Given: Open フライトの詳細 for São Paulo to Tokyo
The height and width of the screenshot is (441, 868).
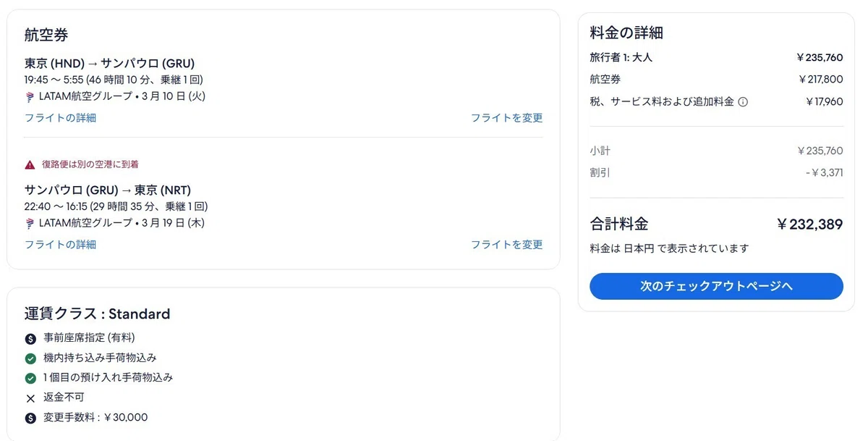Looking at the screenshot, I should pos(60,244).
